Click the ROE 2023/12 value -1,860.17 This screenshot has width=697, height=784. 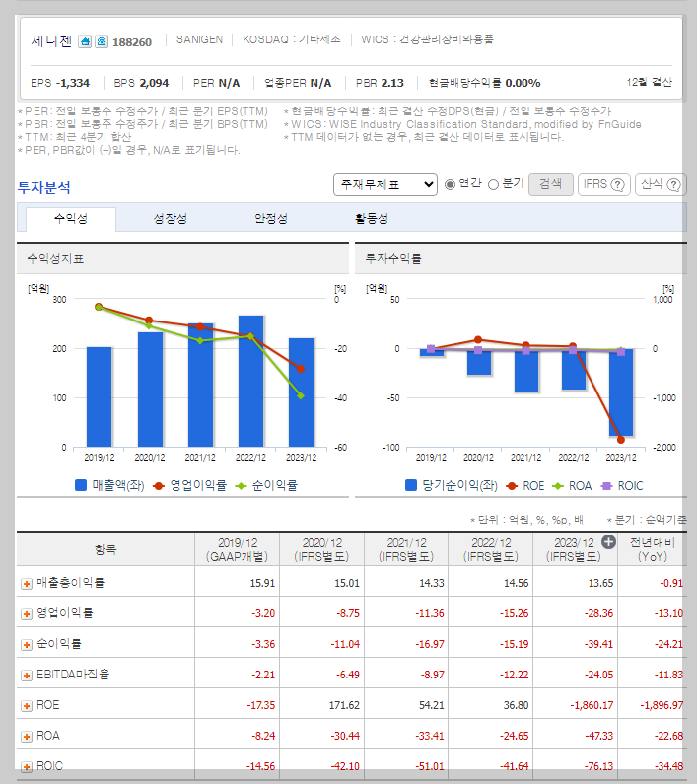[x=592, y=705]
